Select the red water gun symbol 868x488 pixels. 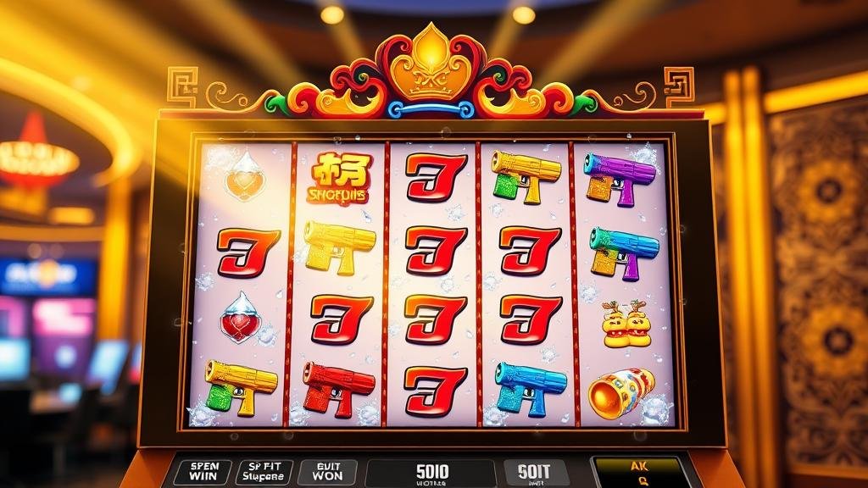click(337, 389)
